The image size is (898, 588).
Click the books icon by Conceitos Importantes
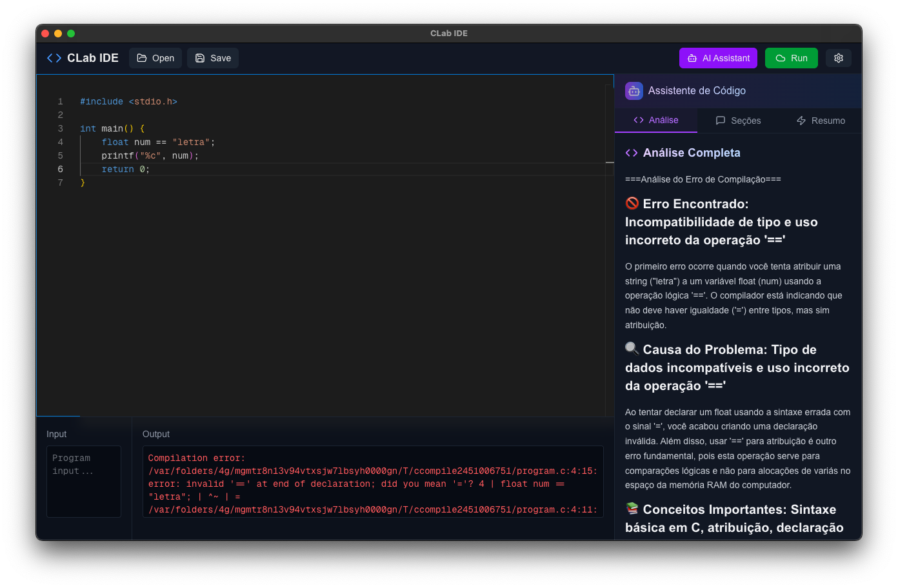point(632,509)
